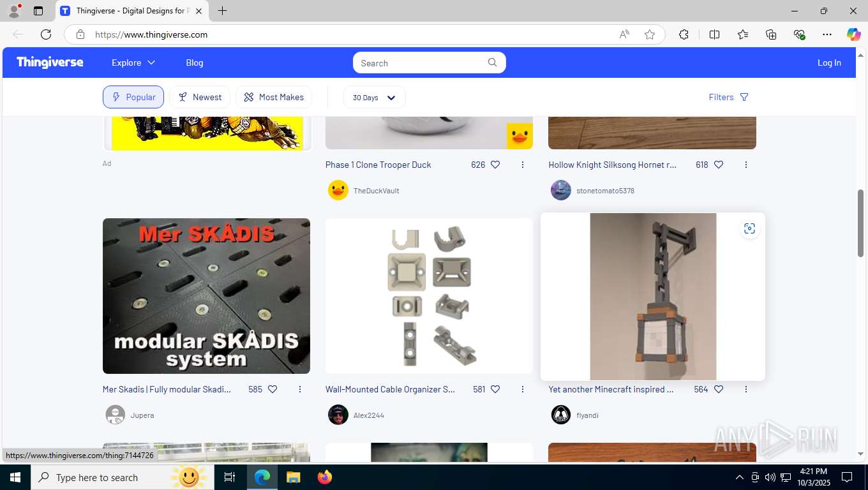Open browser Collections icon
The image size is (868, 490).
pos(771,34)
